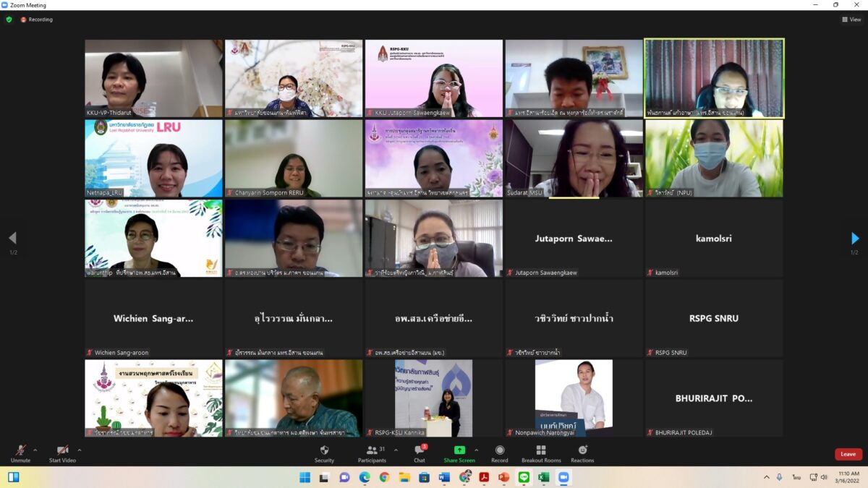Screen dimensions: 868x488
Task: Expand video options caret beside Start Video
Action: pyautogui.click(x=80, y=450)
